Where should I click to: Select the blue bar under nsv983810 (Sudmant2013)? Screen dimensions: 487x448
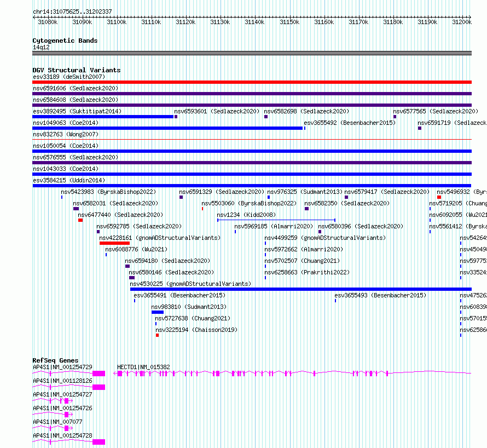(158, 312)
